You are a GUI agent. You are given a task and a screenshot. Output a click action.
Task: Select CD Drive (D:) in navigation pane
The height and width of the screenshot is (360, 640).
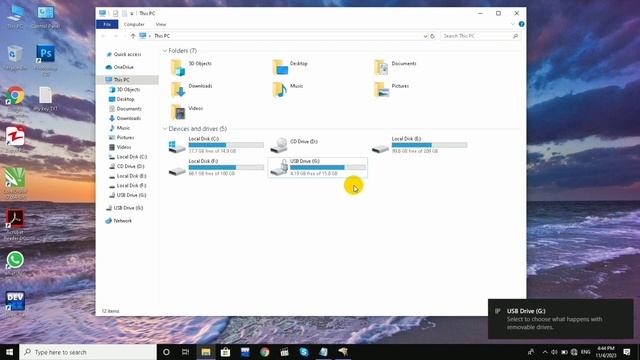[x=127, y=167]
